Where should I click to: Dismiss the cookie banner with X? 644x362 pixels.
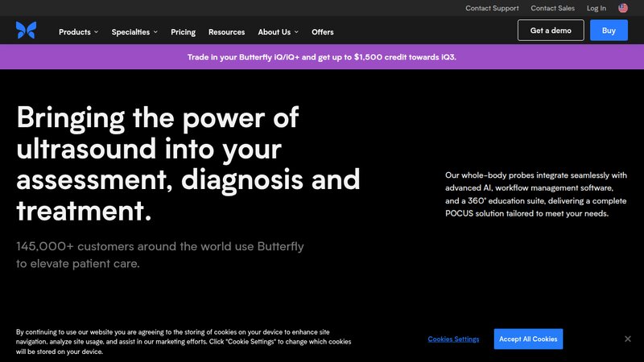(x=628, y=339)
